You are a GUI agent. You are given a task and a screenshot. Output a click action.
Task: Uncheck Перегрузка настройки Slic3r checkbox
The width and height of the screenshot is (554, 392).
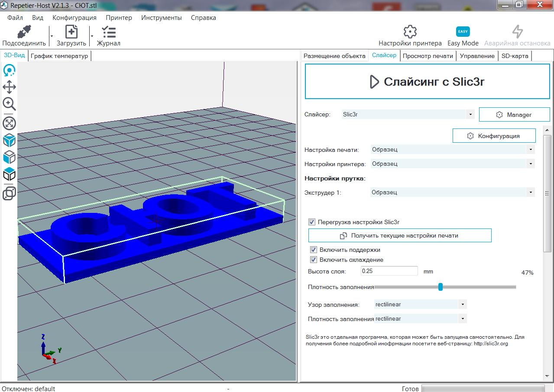tap(311, 222)
